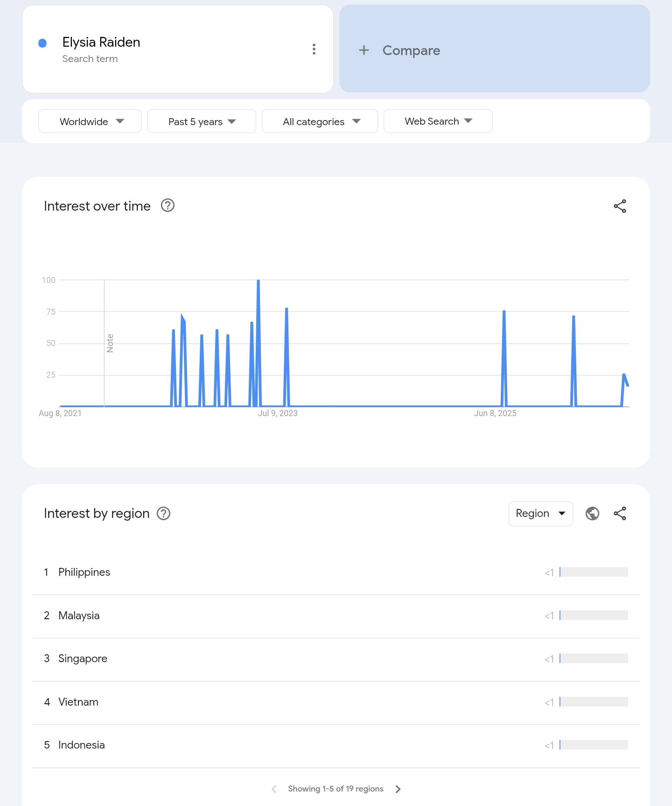Screen dimensions: 672x806
Task: Go to next page of regions
Action: pos(398,789)
